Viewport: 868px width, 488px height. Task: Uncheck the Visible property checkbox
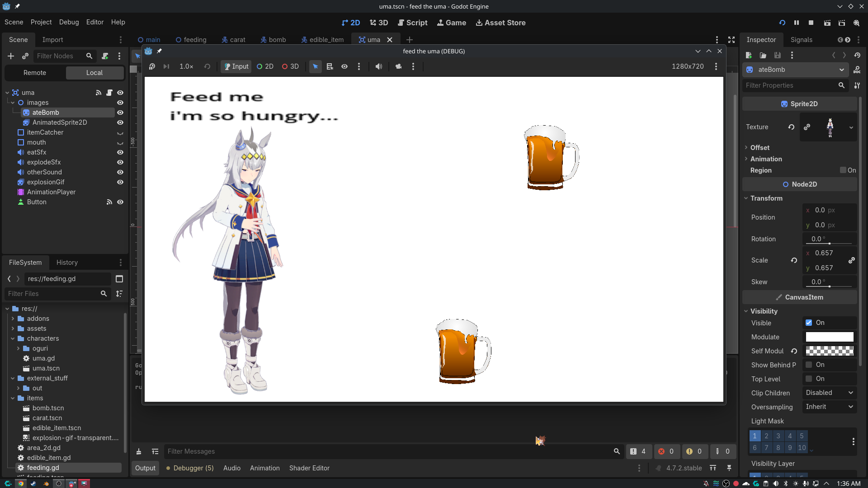(809, 323)
